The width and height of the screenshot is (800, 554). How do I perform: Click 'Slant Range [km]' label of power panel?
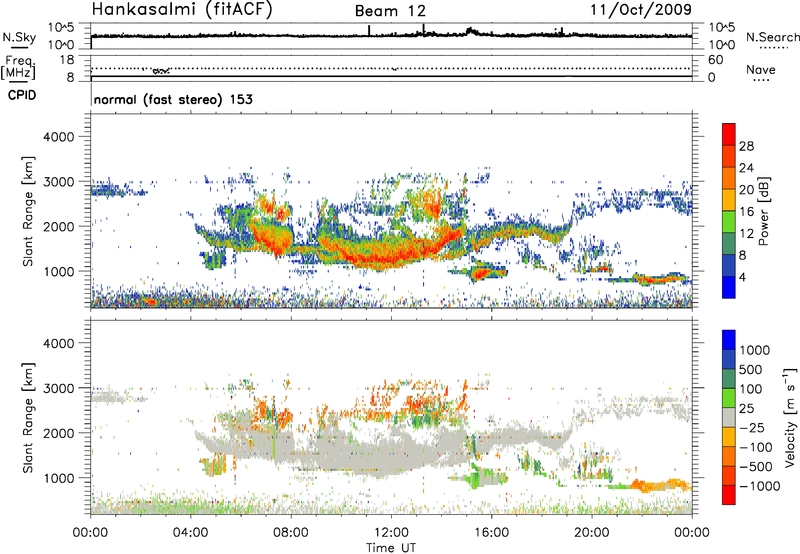click(x=28, y=211)
